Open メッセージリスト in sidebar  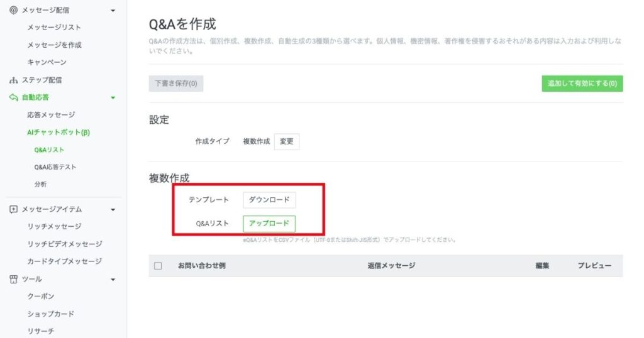(53, 28)
